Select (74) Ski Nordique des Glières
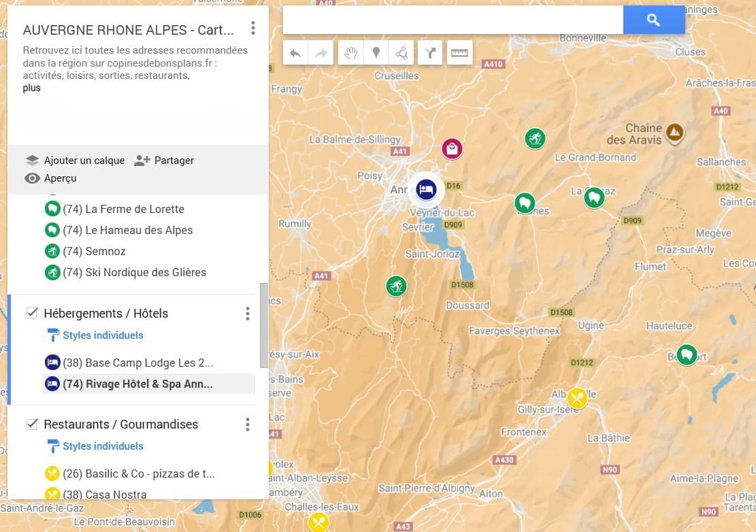This screenshot has width=756, height=532. (135, 273)
